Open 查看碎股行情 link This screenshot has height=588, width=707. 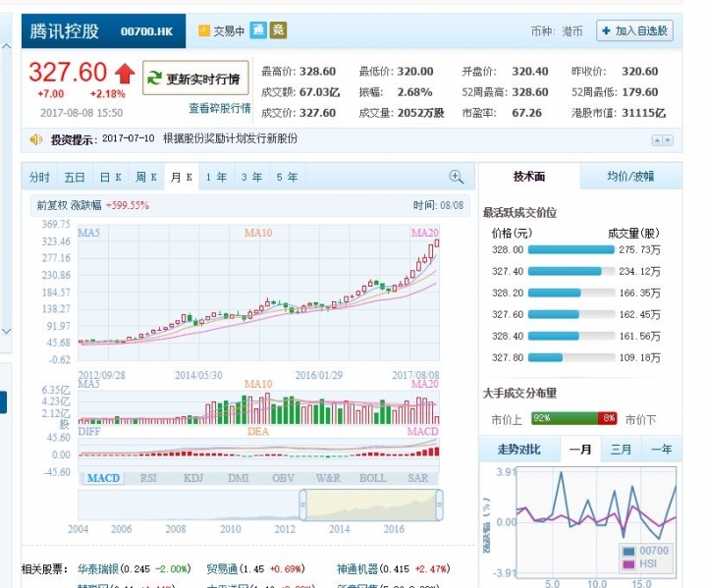[220, 108]
